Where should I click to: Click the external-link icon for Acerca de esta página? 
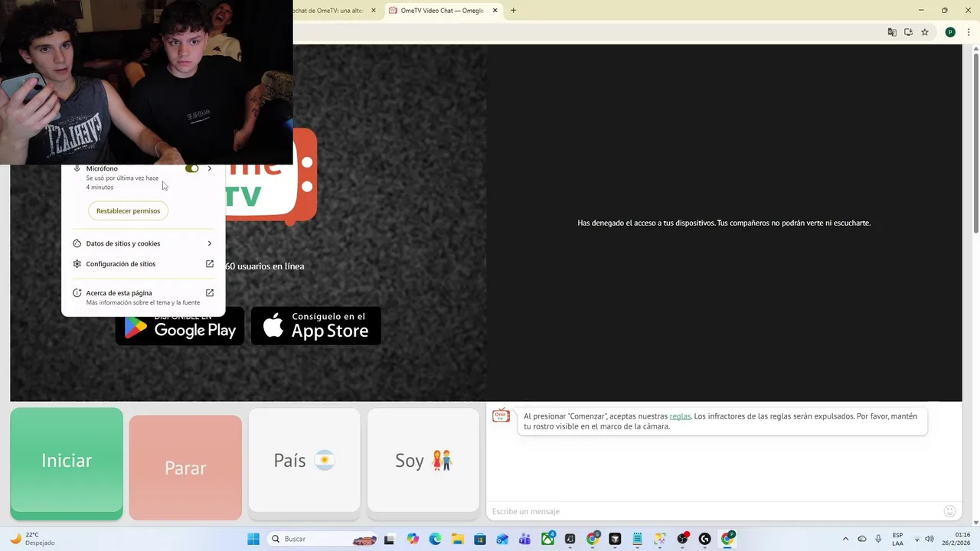210,292
